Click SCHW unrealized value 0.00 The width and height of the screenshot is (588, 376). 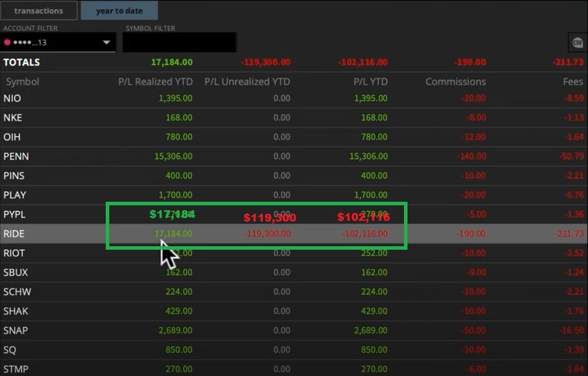(x=281, y=291)
